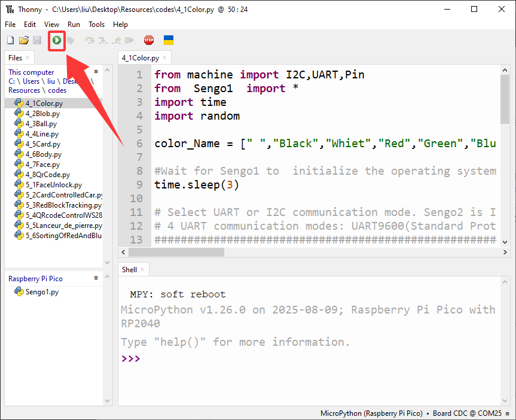This screenshot has width=516, height=420.
Task: Open the Edit menu
Action: coord(30,25)
